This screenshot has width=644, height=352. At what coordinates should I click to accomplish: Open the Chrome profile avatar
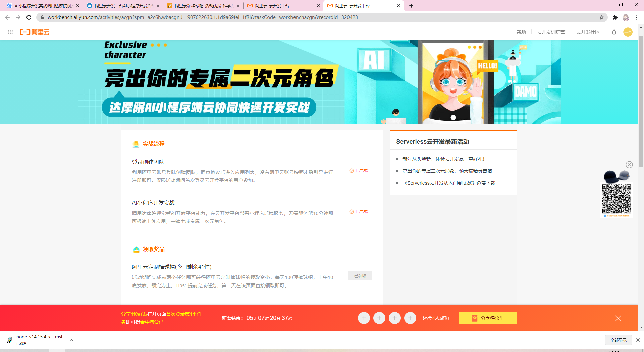click(x=626, y=17)
